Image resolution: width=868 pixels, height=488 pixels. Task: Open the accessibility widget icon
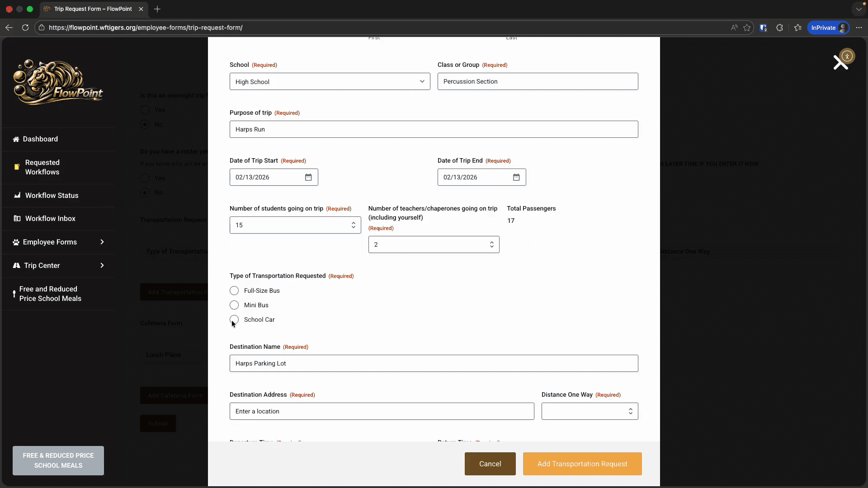847,56
